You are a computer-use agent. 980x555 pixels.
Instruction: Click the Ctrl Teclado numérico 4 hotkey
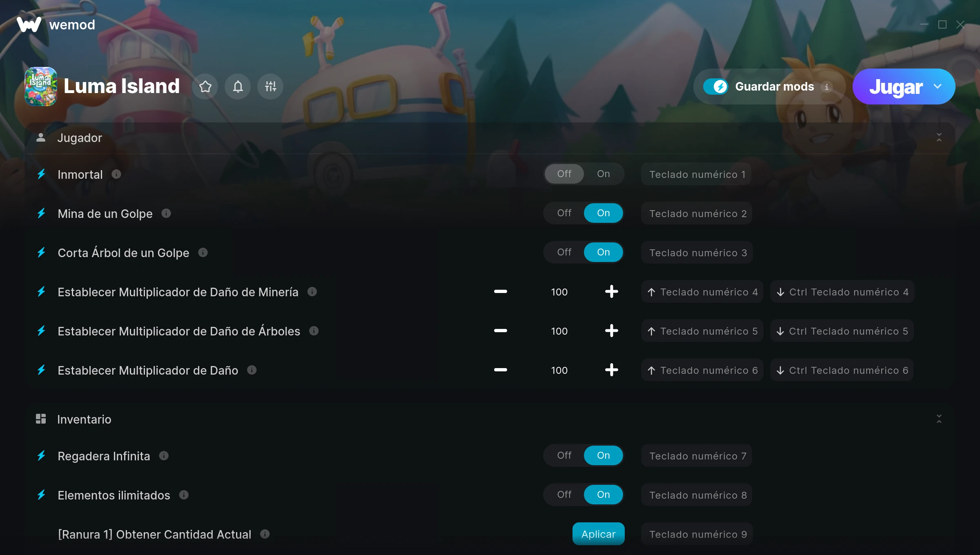[x=842, y=292]
